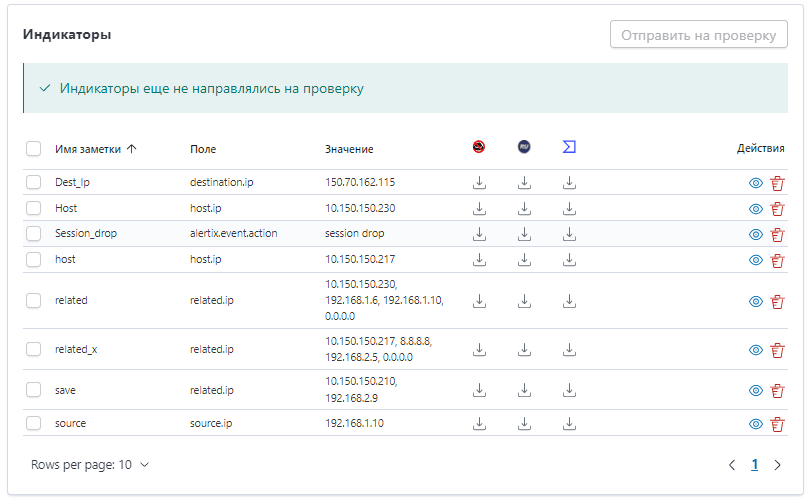The width and height of the screenshot is (812, 502).
Task: Click the dark blue RU column header icon
Action: pos(524,147)
